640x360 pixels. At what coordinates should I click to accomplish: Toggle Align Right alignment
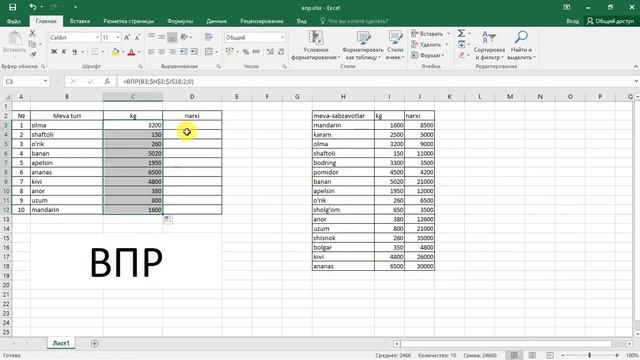tap(172, 52)
